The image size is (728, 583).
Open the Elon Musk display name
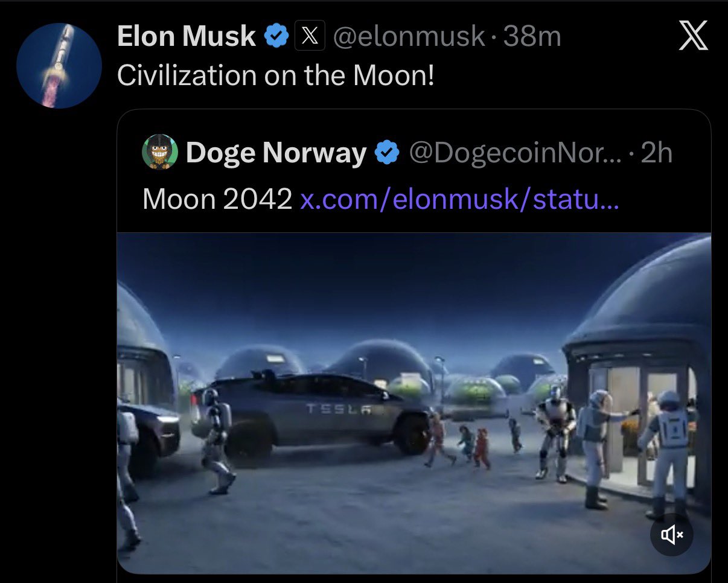187,37
